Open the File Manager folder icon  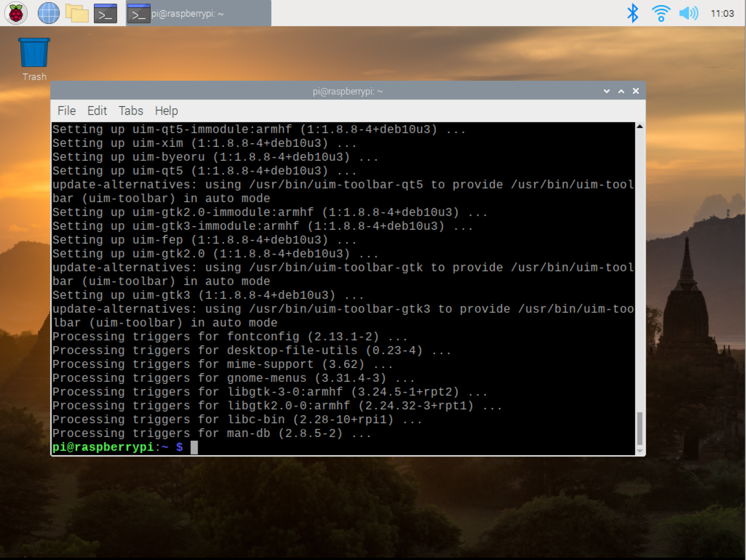77,13
